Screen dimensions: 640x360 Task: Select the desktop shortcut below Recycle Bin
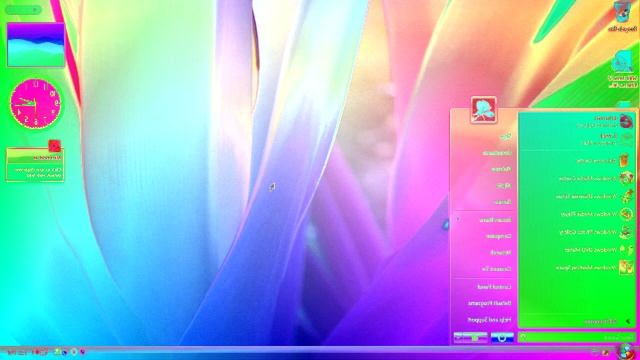point(622,69)
